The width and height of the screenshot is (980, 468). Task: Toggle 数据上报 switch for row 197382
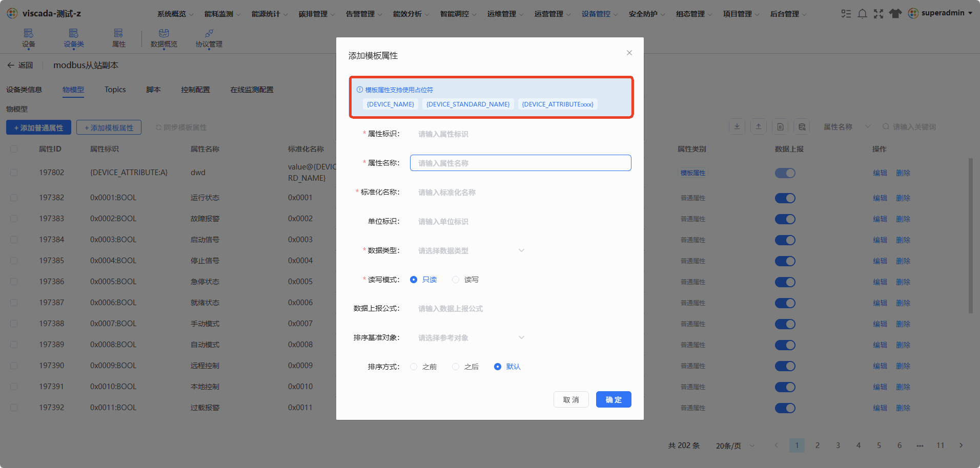785,198
